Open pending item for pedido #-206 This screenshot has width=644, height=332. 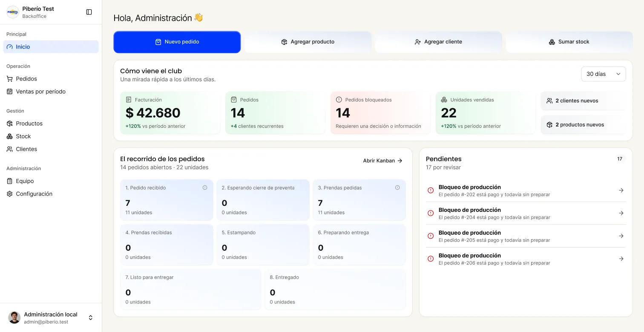526,259
